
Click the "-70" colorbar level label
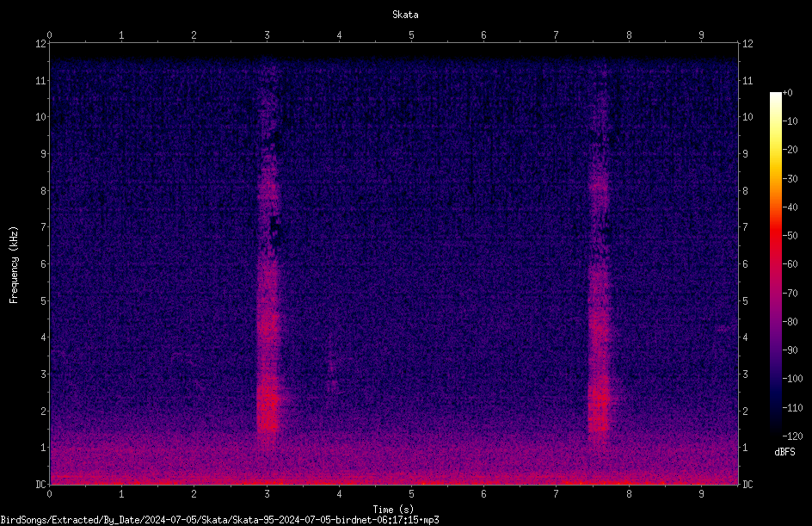pyautogui.click(x=790, y=294)
